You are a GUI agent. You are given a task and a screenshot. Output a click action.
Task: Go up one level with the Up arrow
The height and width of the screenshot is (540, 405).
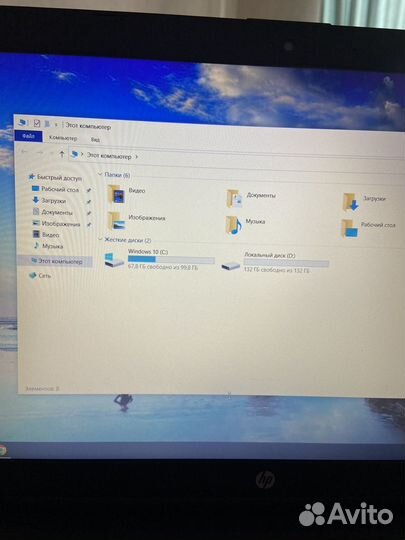tap(62, 154)
